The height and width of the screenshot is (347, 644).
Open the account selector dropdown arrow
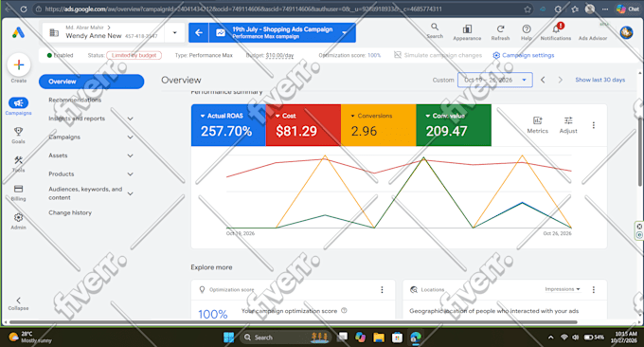(175, 32)
